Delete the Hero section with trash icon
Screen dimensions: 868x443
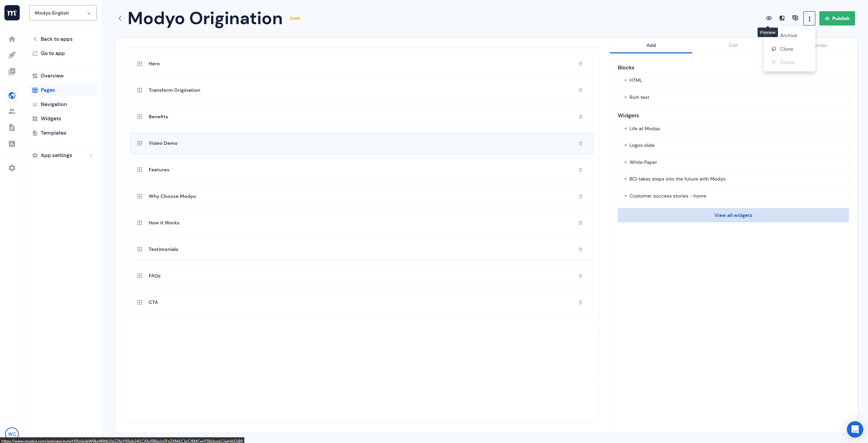(x=580, y=64)
